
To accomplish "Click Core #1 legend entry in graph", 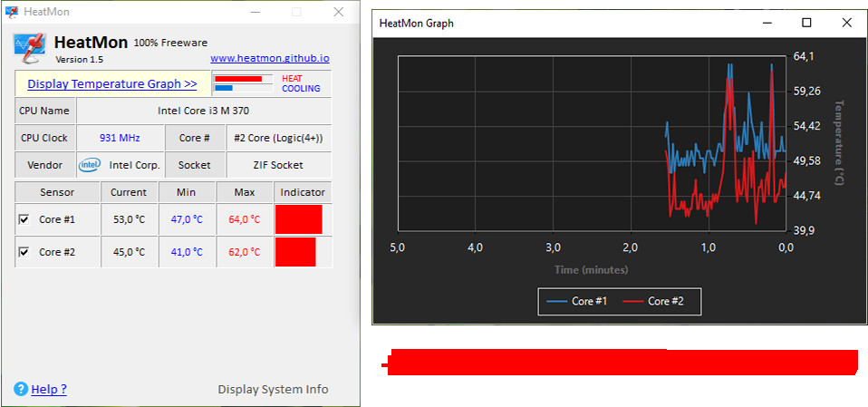I will (x=577, y=301).
